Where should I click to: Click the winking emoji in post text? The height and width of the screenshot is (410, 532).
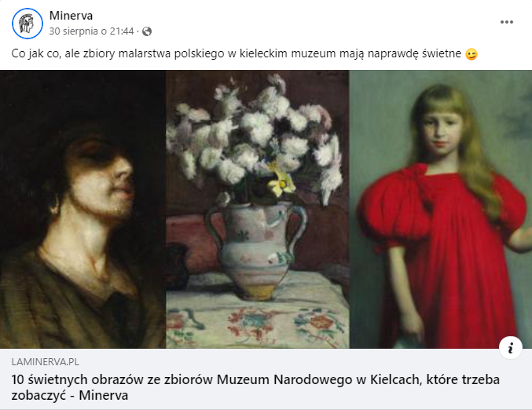point(471,54)
